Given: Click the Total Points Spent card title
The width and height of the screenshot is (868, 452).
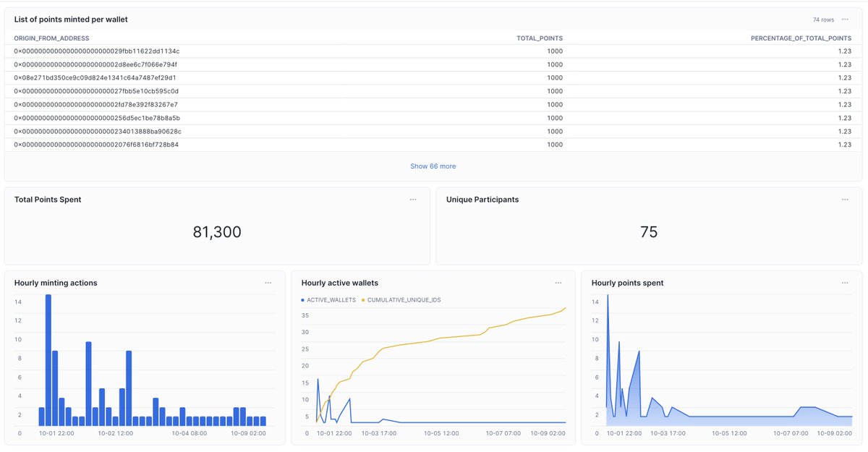Looking at the screenshot, I should click(x=48, y=200).
